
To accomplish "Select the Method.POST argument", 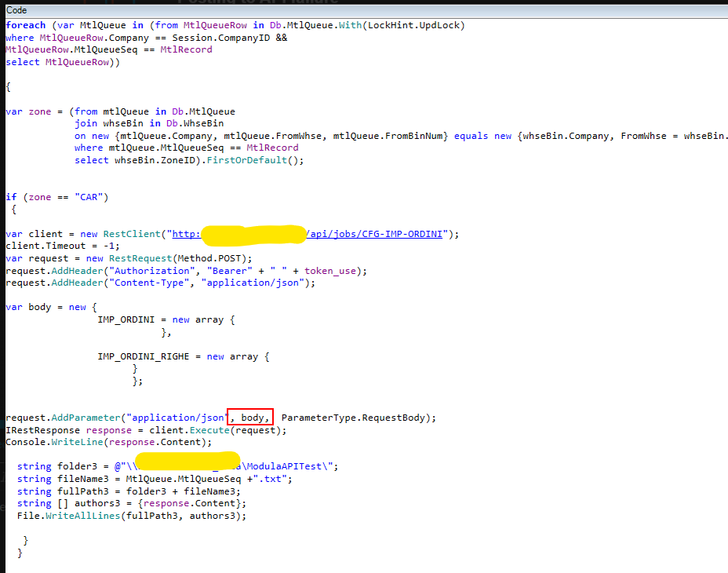I will 209,257.
